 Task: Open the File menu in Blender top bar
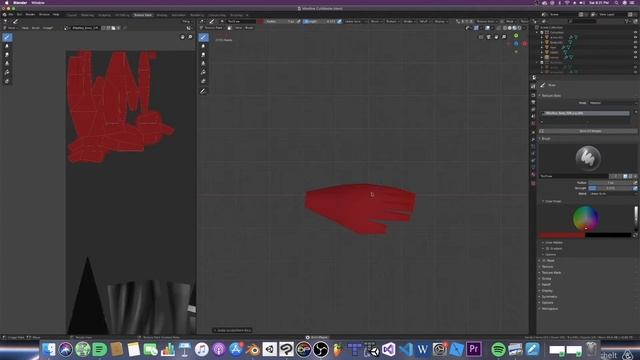(11, 15)
